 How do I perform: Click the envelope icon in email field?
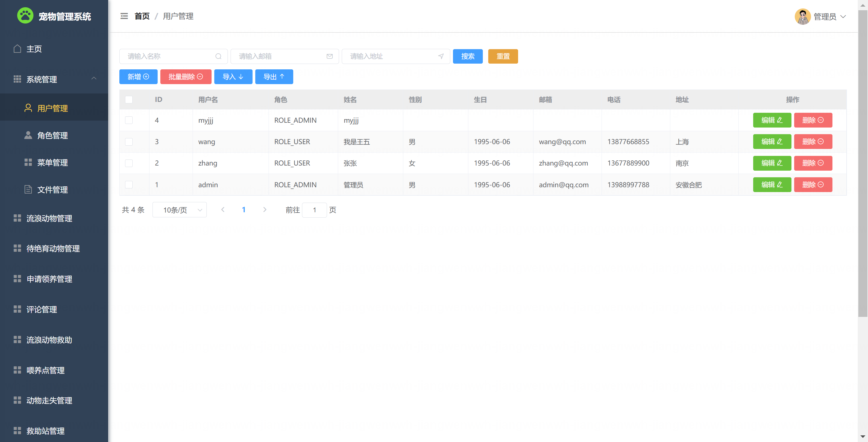(x=329, y=56)
